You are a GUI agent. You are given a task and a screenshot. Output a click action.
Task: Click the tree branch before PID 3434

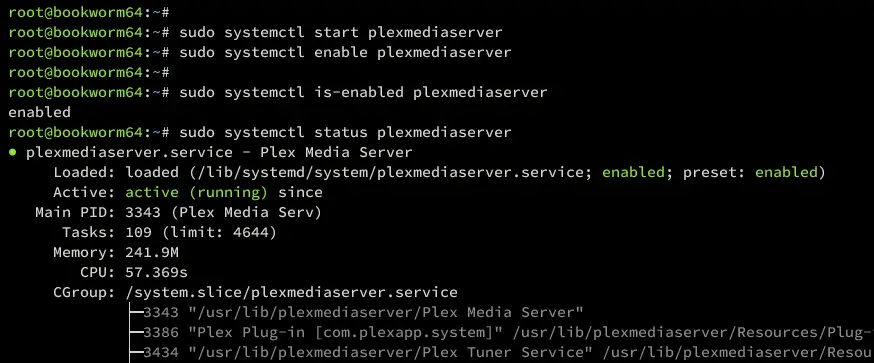135,352
